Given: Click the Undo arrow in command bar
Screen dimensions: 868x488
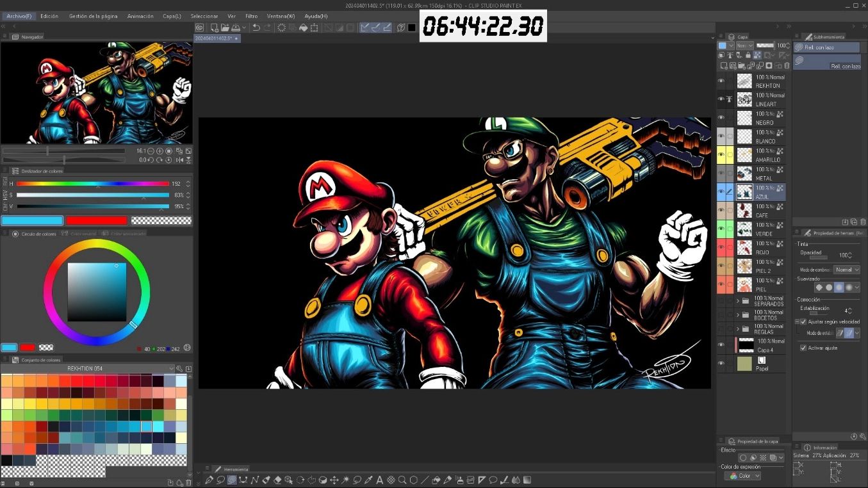Looking at the screenshot, I should [x=256, y=28].
